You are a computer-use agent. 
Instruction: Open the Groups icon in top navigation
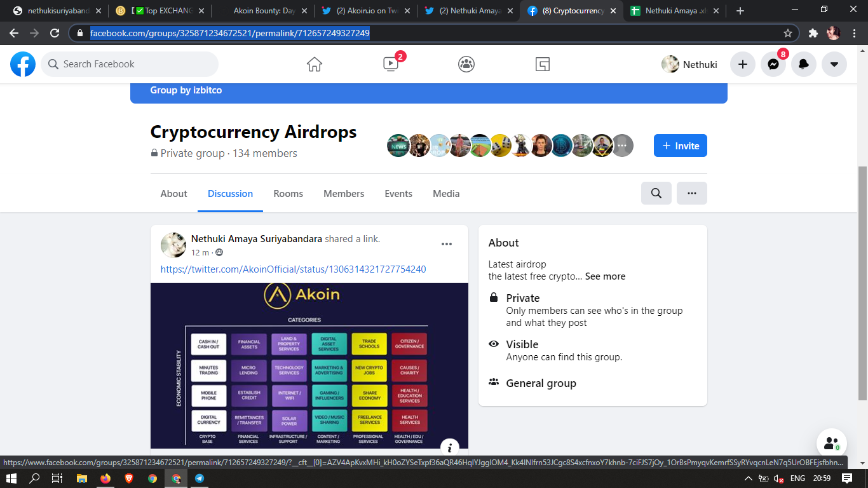click(466, 64)
